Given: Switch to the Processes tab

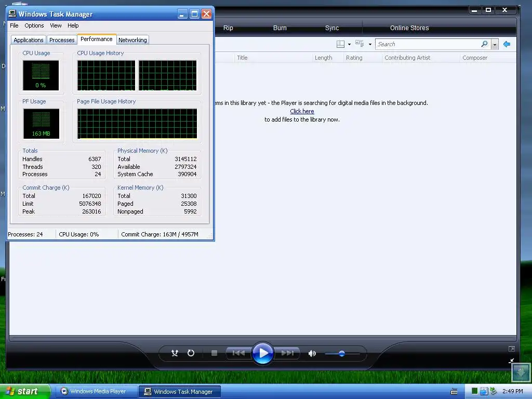Looking at the screenshot, I should point(62,39).
